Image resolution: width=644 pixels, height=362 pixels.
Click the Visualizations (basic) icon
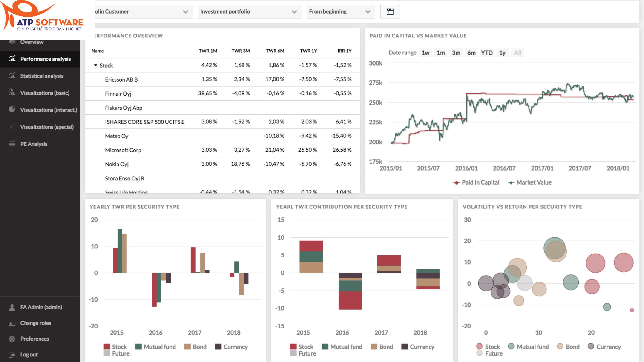(12, 93)
